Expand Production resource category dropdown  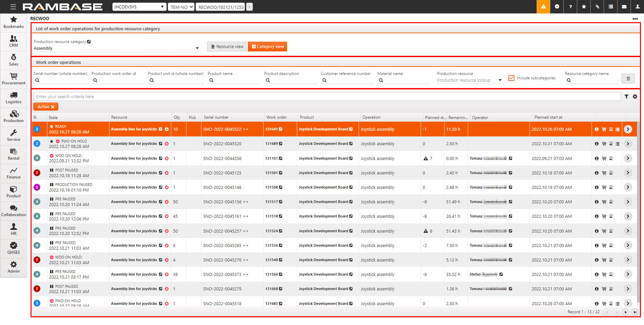tap(197, 48)
